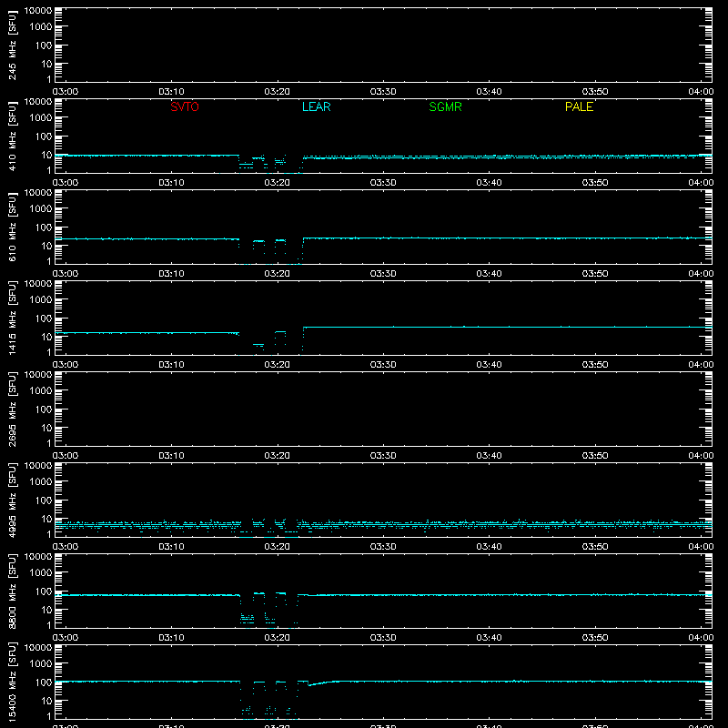Click the 2695 MHz [SFU] axis title

pyautogui.click(x=13, y=409)
